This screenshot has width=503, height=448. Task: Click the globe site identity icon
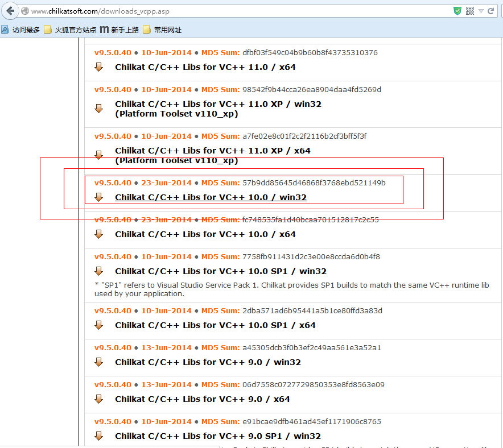[24, 11]
